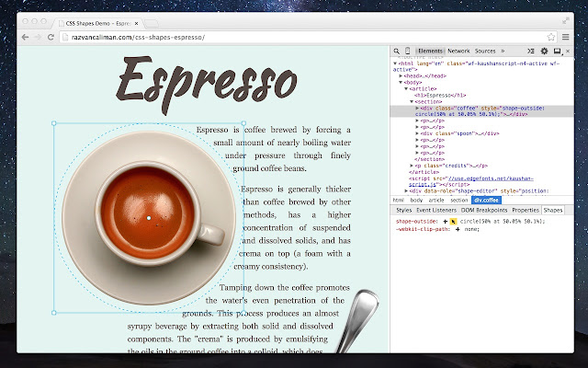The height and width of the screenshot is (368, 588).
Task: Expand the head element in DOM tree
Action: click(x=401, y=75)
